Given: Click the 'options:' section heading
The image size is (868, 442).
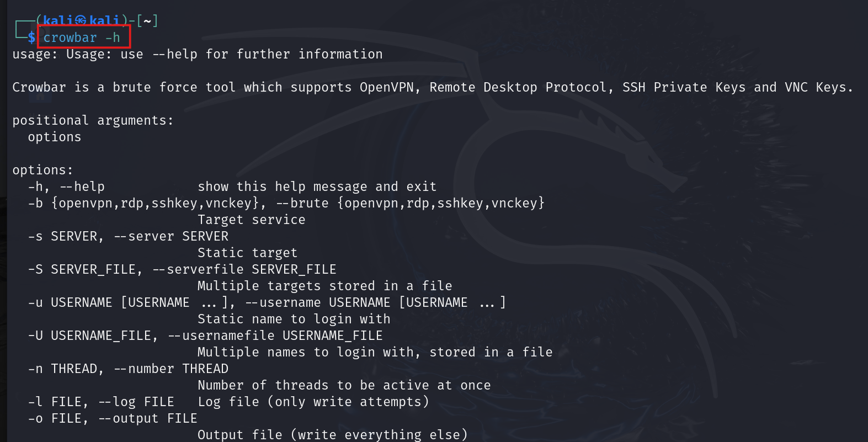Looking at the screenshot, I should pyautogui.click(x=42, y=170).
